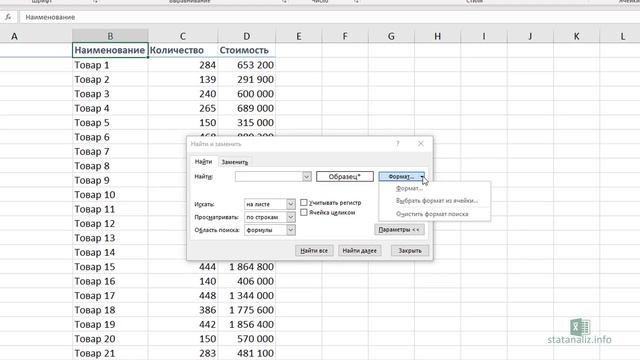The image size is (640, 360).
Task: Click the Образец* format preview box
Action: click(x=345, y=176)
